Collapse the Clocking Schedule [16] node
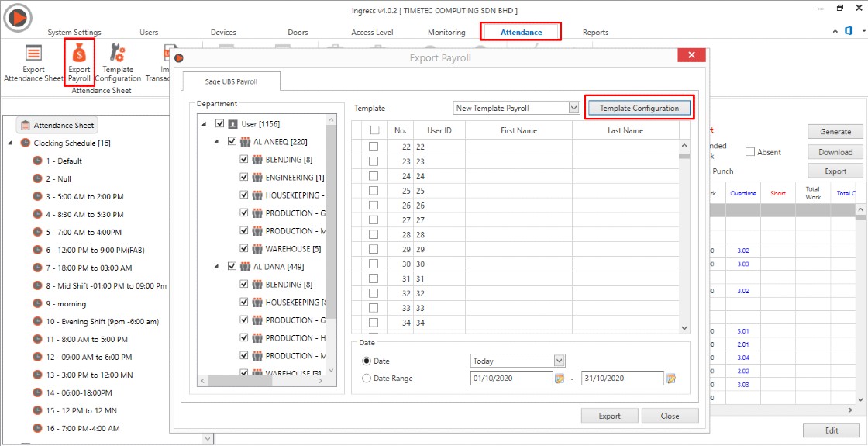This screenshot has width=868, height=446. (11, 143)
